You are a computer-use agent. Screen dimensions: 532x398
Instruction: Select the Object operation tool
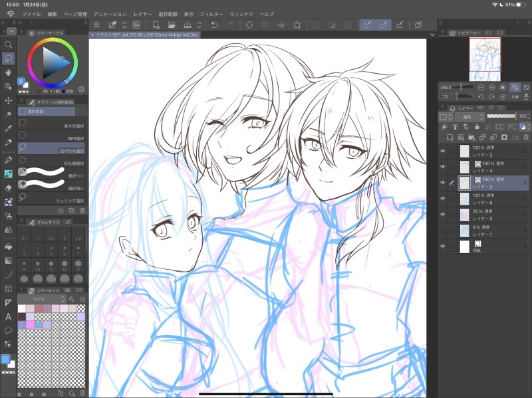pos(9,86)
